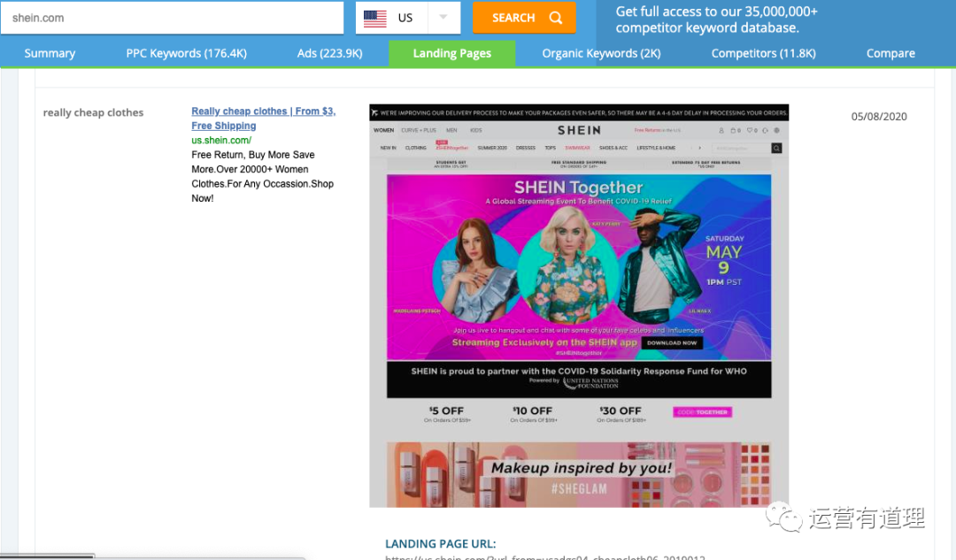
Task: Go to the Ads (223.9K) tab
Action: [329, 53]
